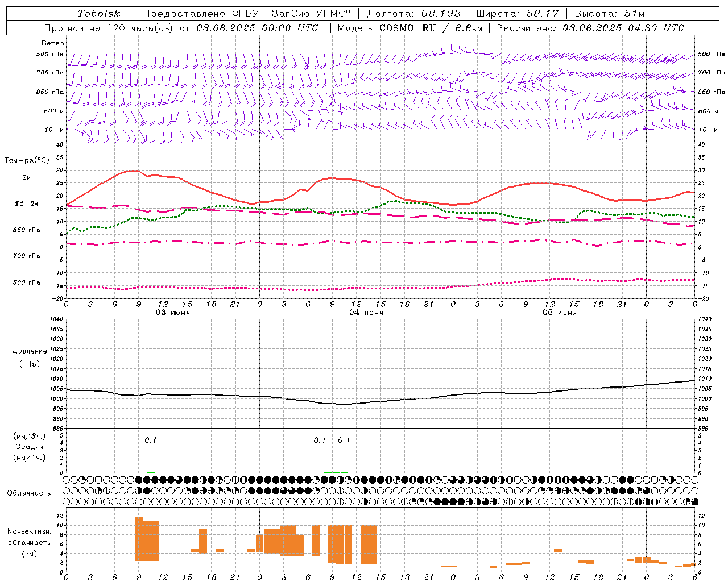Click the tallest orange convective bar on 03 июня
Screen dimensions: 728x582
pyautogui.click(x=139, y=539)
